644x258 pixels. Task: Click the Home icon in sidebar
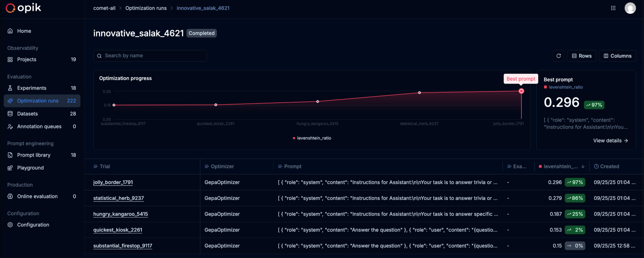[x=10, y=31]
